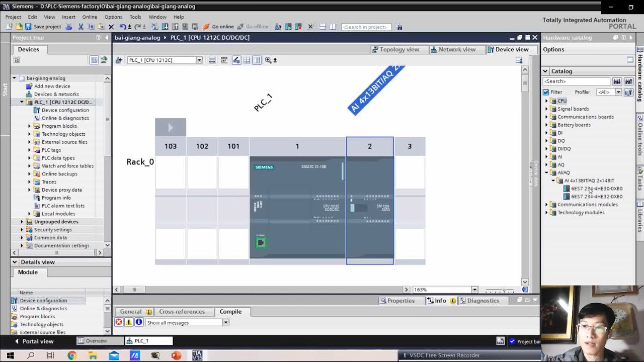Toggle the Filter checkbox in the Catalog
The height and width of the screenshot is (362, 644).
[x=546, y=93]
